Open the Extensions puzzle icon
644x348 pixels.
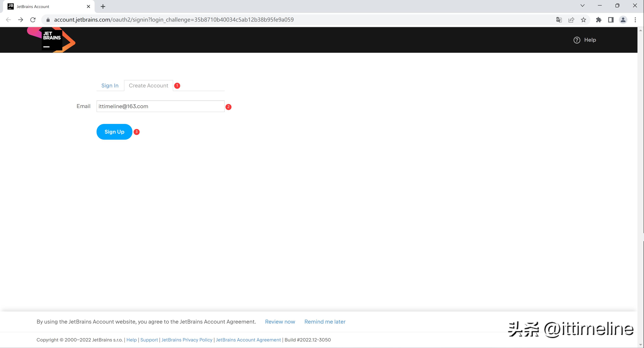[x=599, y=20]
